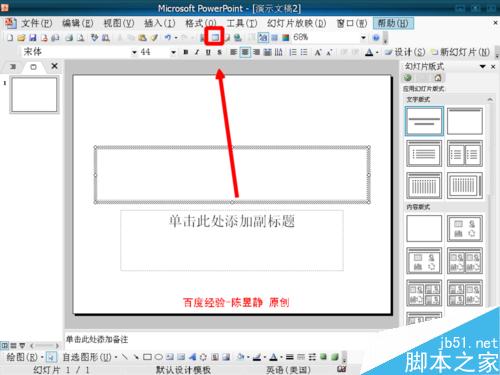Open the 帮助(H) help menu
Image resolution: width=500 pixels, height=375 pixels.
(393, 23)
